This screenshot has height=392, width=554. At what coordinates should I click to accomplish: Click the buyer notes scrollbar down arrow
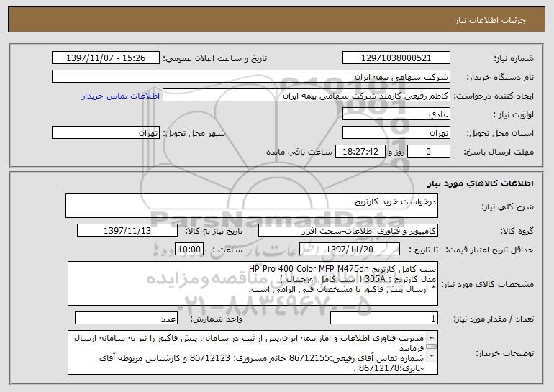click(431, 356)
